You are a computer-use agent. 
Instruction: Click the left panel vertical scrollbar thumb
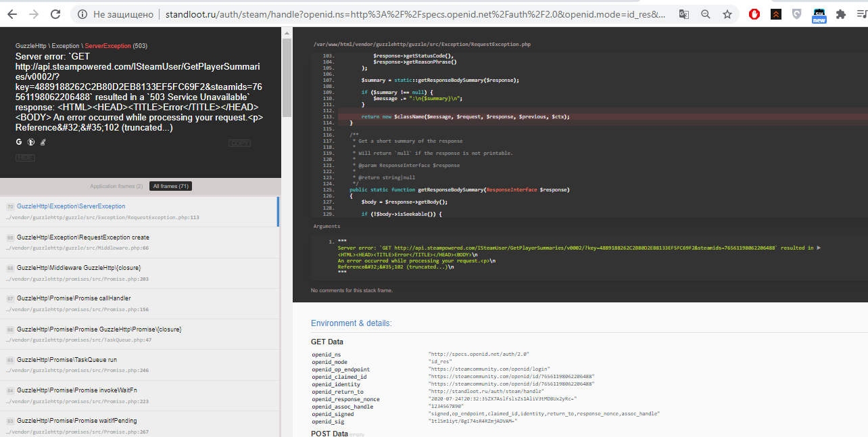point(287,74)
